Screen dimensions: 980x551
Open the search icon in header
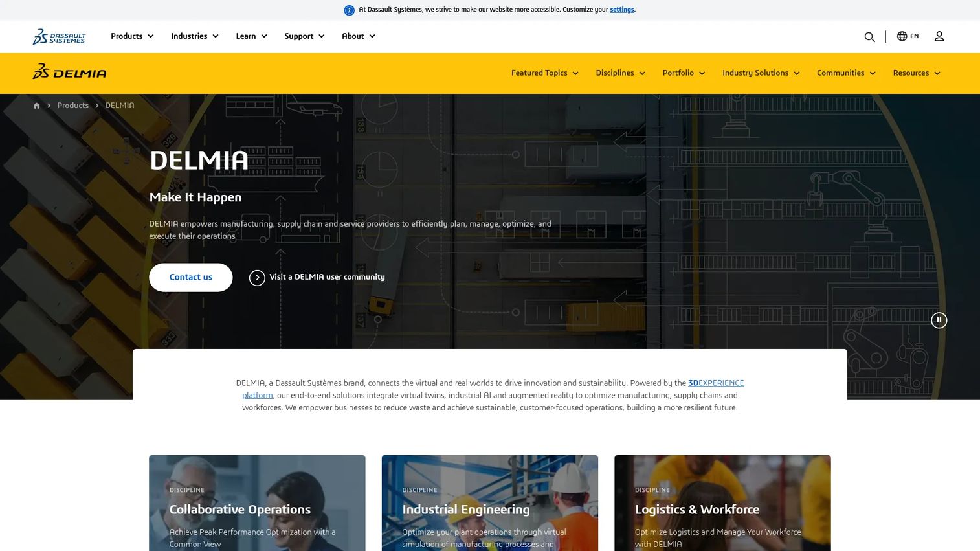(x=869, y=37)
